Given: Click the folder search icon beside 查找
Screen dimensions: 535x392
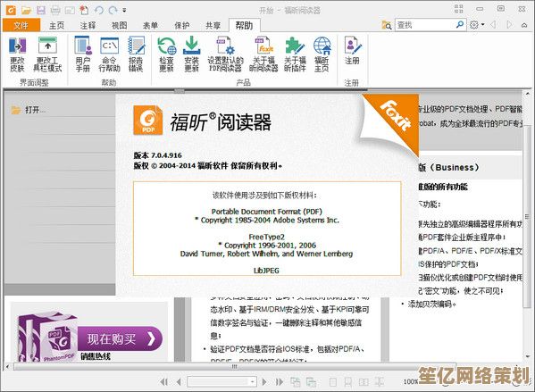Looking at the screenshot, I should click(x=387, y=25).
